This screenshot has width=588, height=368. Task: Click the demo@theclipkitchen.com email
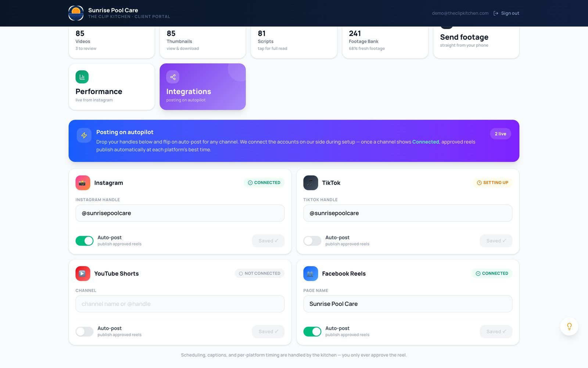(460, 13)
